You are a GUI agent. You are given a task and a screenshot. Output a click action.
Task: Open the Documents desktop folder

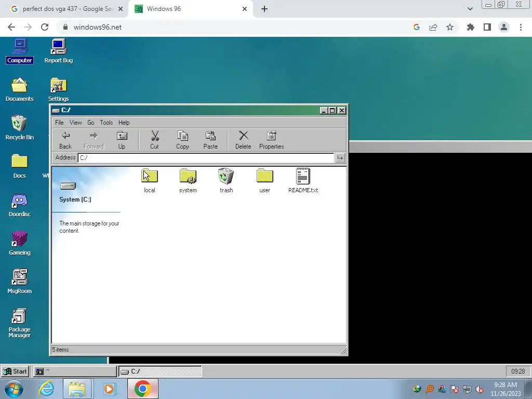pos(20,89)
